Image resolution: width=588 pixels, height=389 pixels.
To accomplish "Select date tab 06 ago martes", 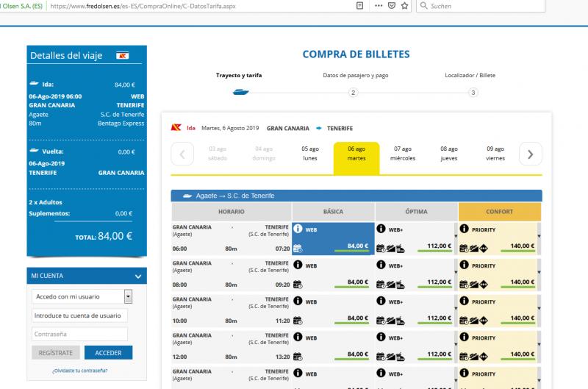I will [356, 158].
